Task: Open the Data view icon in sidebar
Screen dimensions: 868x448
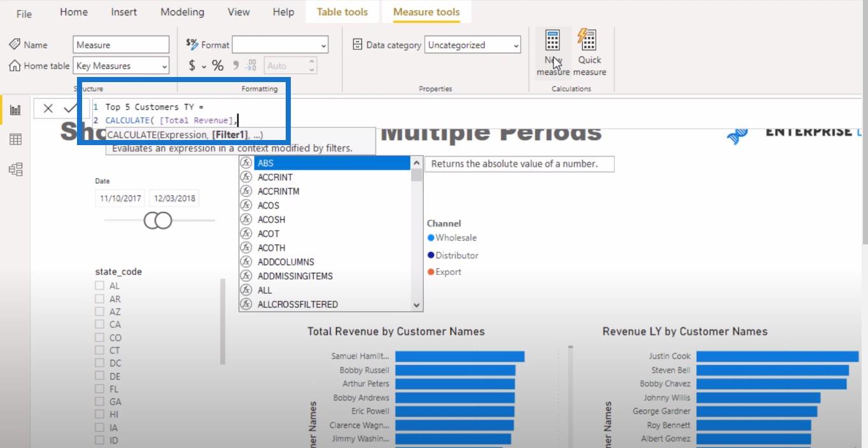Action: click(15, 140)
